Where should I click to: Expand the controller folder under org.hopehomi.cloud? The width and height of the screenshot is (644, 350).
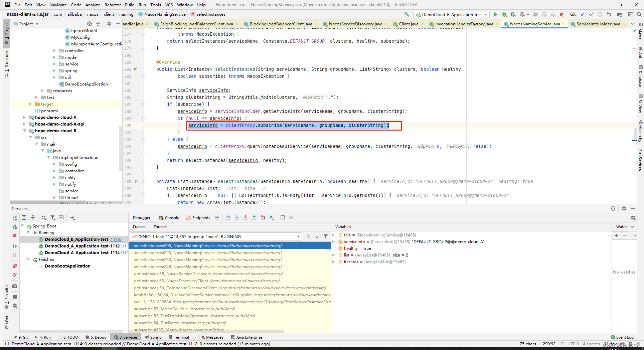click(54, 171)
